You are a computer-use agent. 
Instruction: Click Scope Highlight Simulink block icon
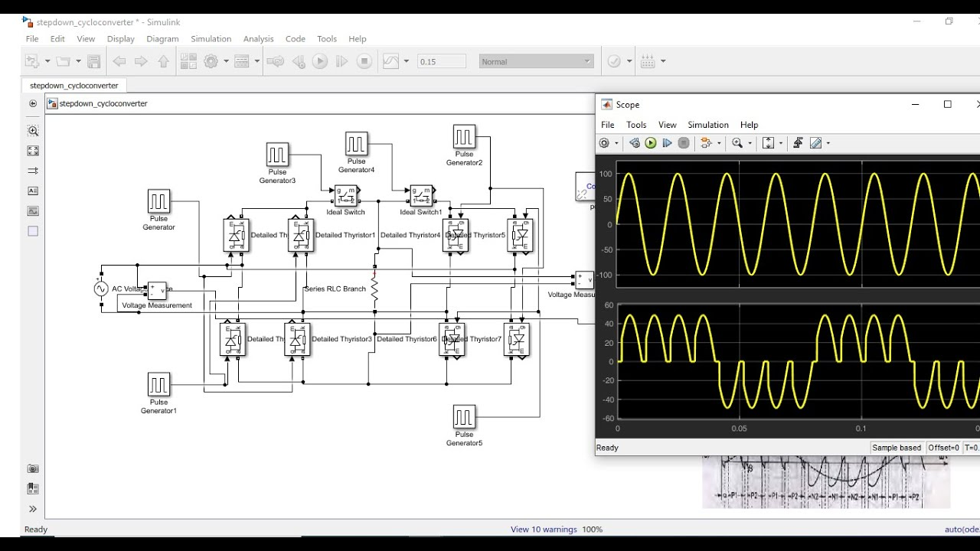[x=706, y=143]
